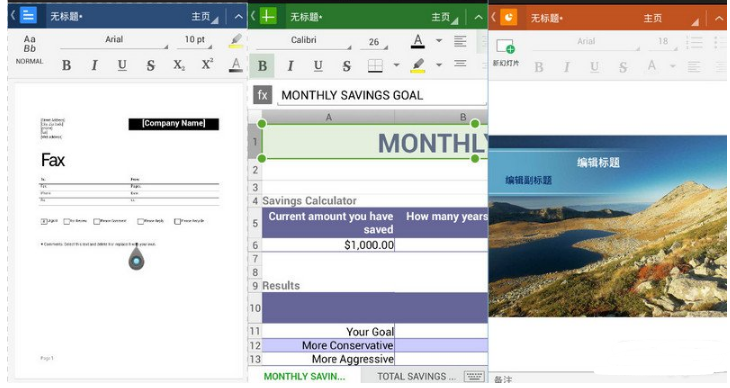Switch to the TOTAL SAVINGS sheet tab

pyautogui.click(x=416, y=376)
